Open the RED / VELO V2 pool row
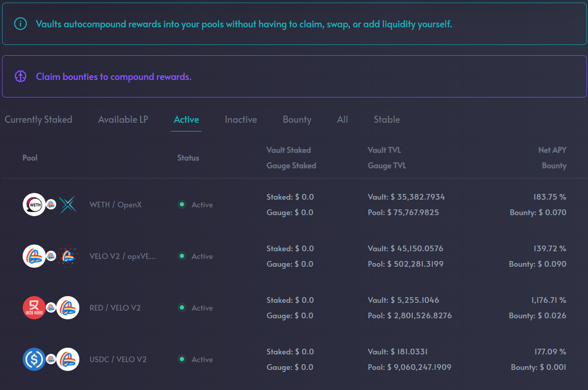The height and width of the screenshot is (390, 588). 115,308
